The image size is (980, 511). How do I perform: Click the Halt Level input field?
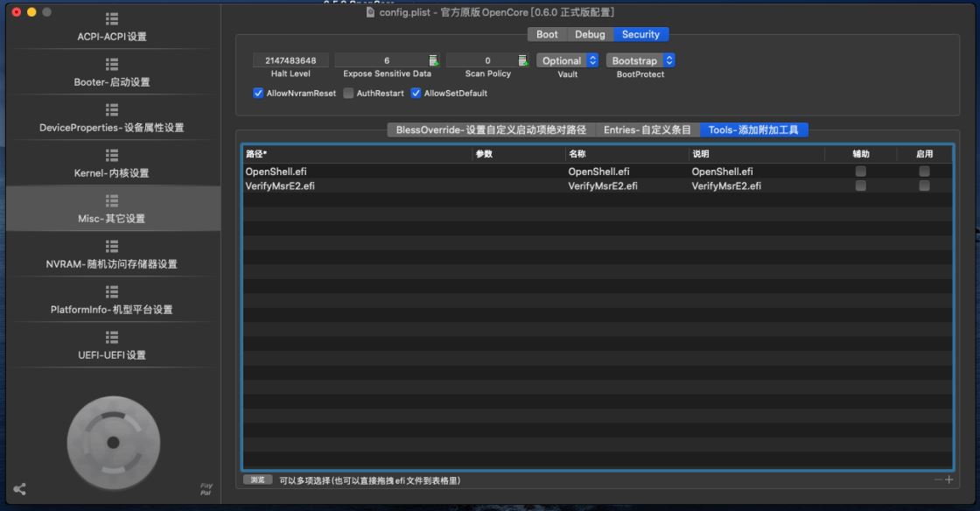pos(290,61)
